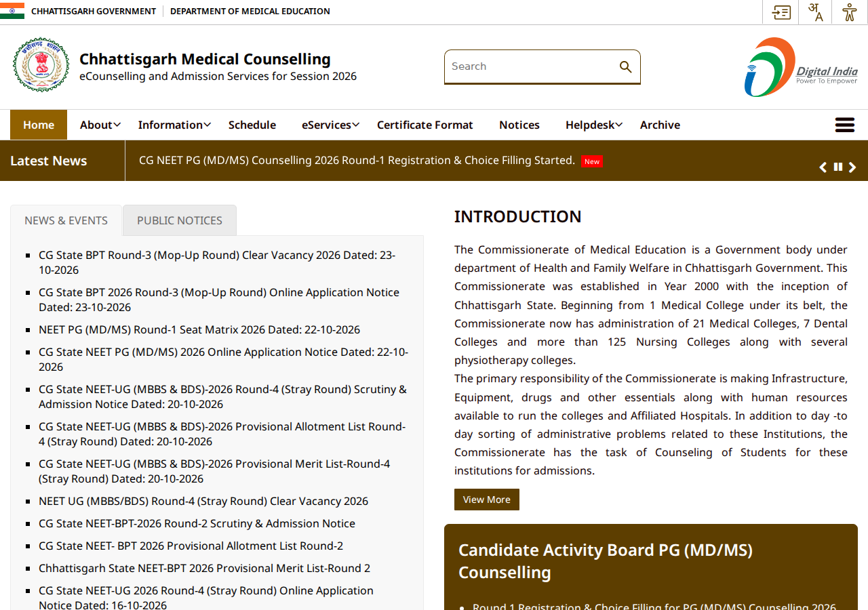
Task: Open NEET-BPT 2026 Provisional Merit List-Round 2
Action: pyautogui.click(x=204, y=568)
